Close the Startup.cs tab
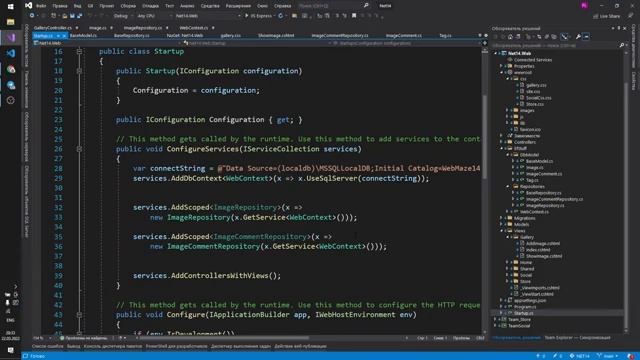This screenshot has height=360, width=640. point(64,36)
